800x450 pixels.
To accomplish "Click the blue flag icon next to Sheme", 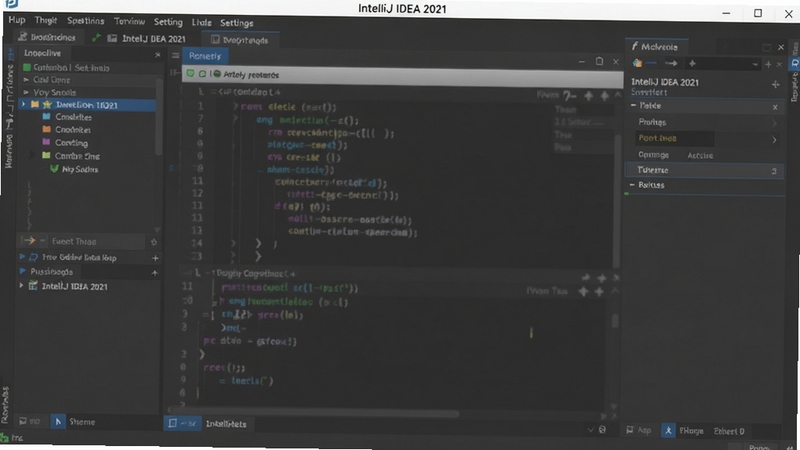I will [x=58, y=421].
